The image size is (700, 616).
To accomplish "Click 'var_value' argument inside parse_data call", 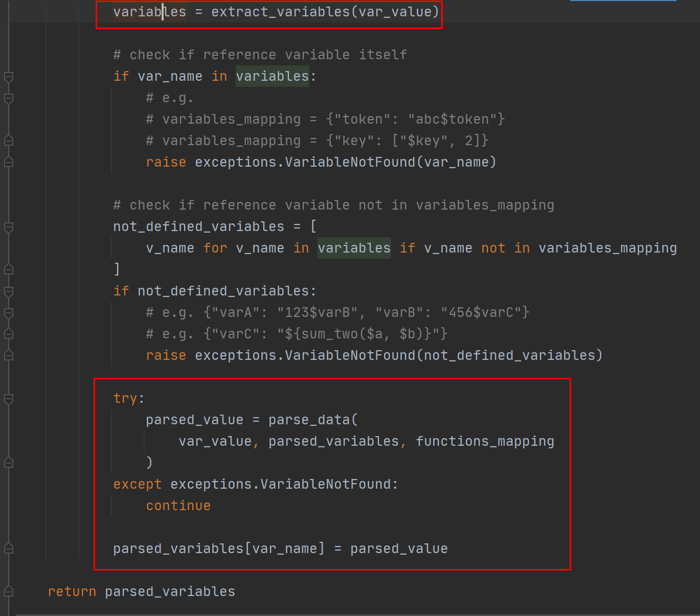I will click(215, 441).
